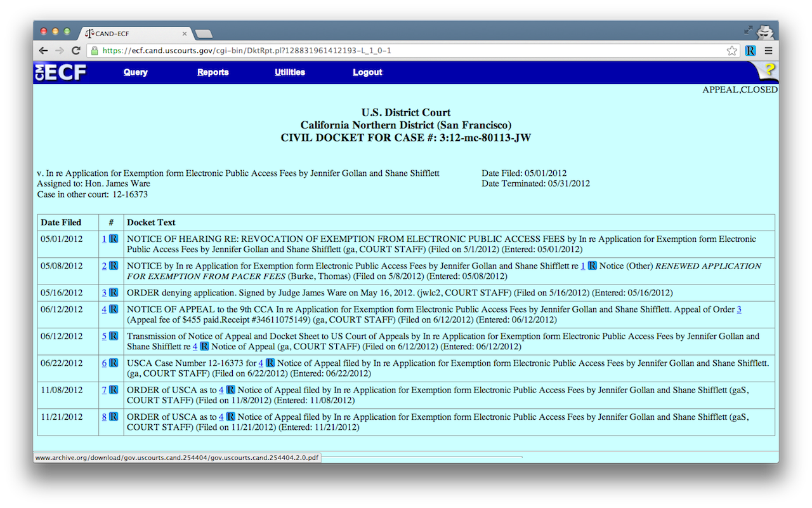Click RECAP icon after 're 1' in row 2 text
The width and height of the screenshot is (812, 508).
point(592,266)
